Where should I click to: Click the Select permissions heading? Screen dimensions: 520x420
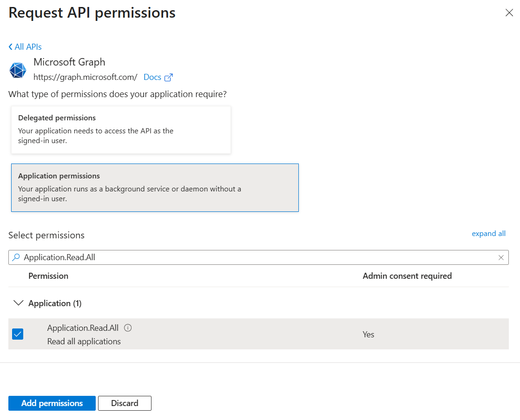click(x=46, y=235)
